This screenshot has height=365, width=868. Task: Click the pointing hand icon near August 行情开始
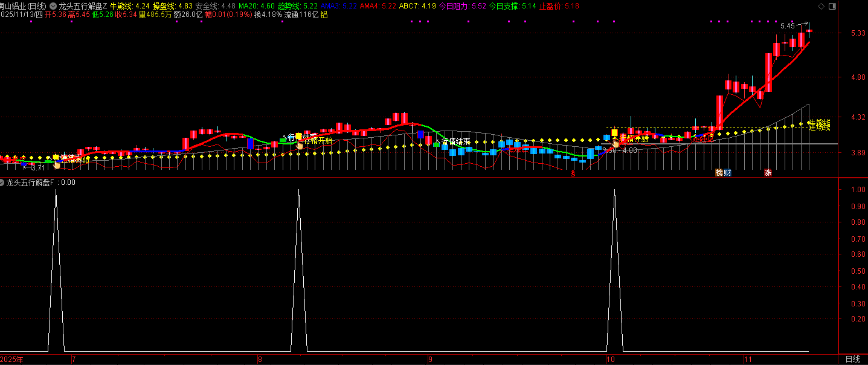pos(299,145)
